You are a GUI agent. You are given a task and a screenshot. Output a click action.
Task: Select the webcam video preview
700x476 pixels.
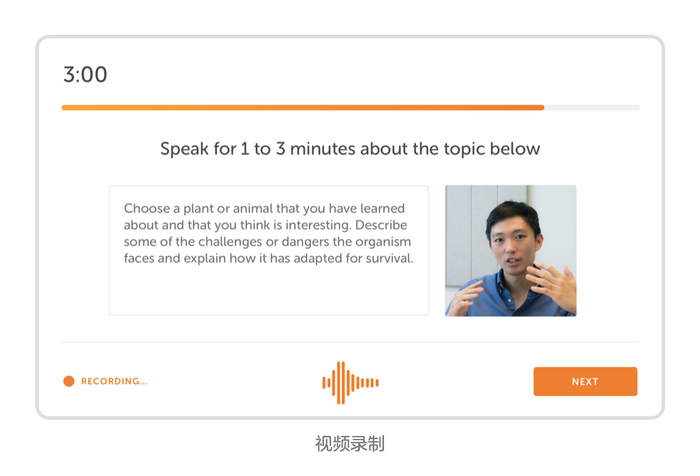510,250
